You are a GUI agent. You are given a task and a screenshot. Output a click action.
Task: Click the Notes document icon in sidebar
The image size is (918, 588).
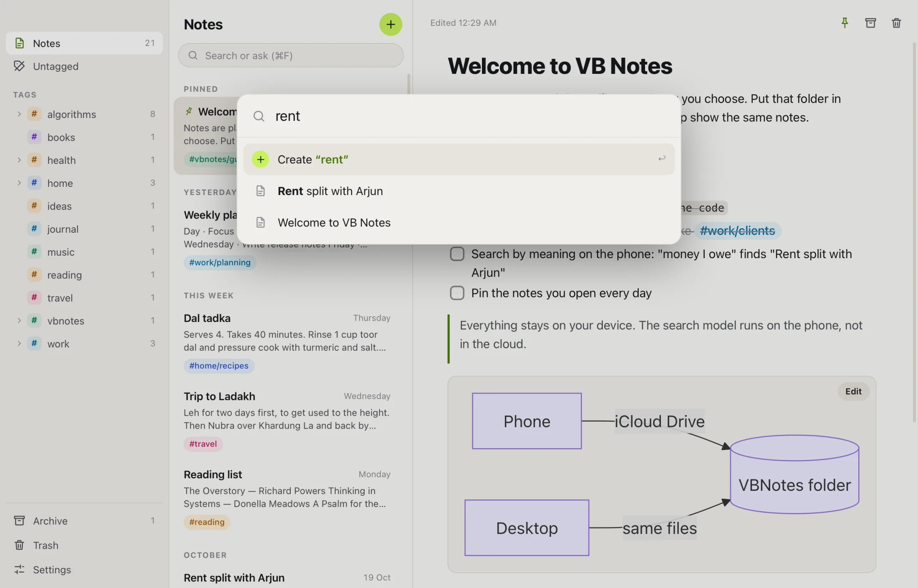[x=20, y=43]
